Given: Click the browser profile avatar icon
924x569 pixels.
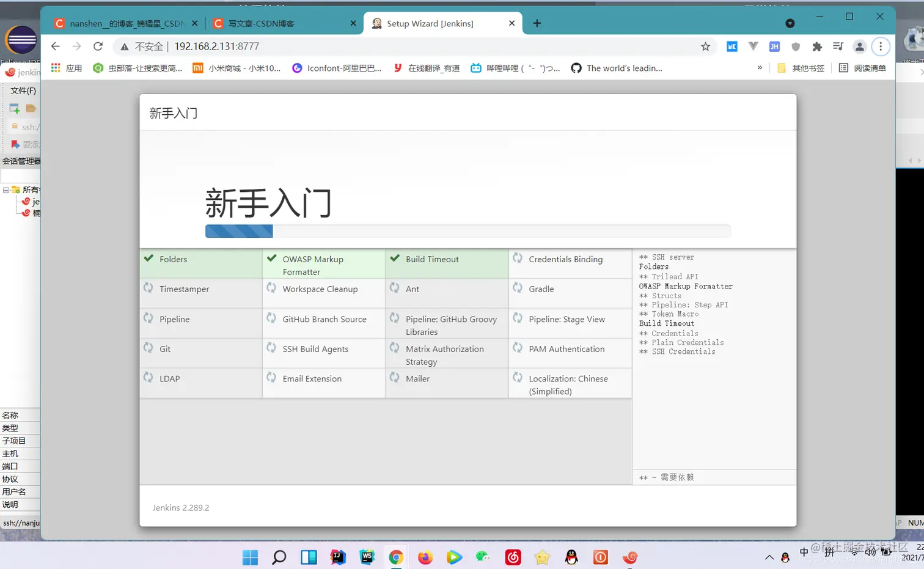Looking at the screenshot, I should coord(859,46).
